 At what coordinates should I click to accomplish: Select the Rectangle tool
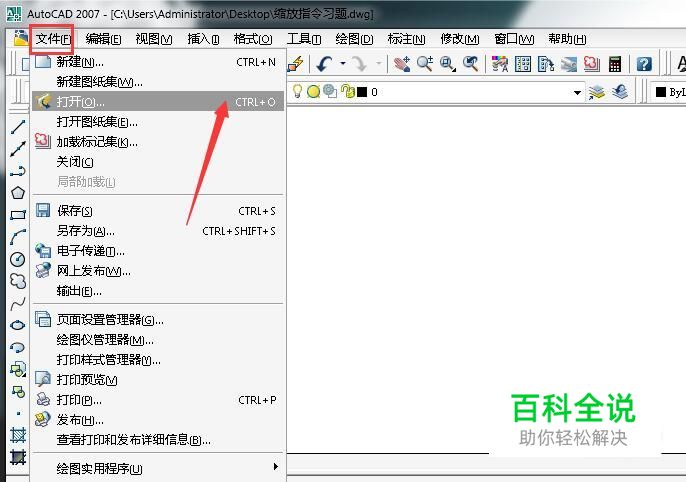pyautogui.click(x=18, y=215)
